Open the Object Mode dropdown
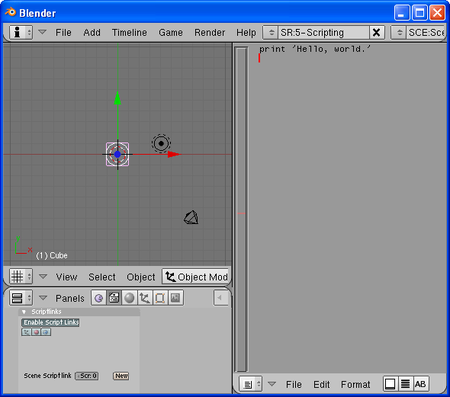 coord(196,277)
